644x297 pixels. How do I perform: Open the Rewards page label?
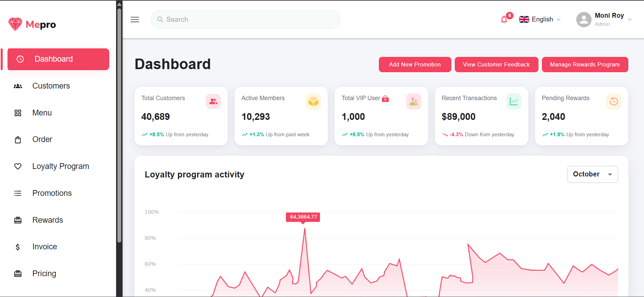pos(48,220)
